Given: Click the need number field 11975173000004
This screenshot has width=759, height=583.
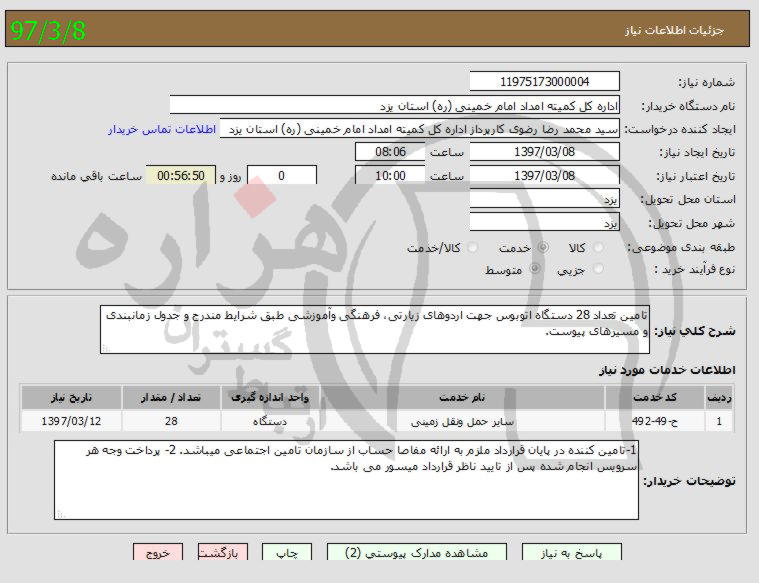Looking at the screenshot, I should [545, 81].
